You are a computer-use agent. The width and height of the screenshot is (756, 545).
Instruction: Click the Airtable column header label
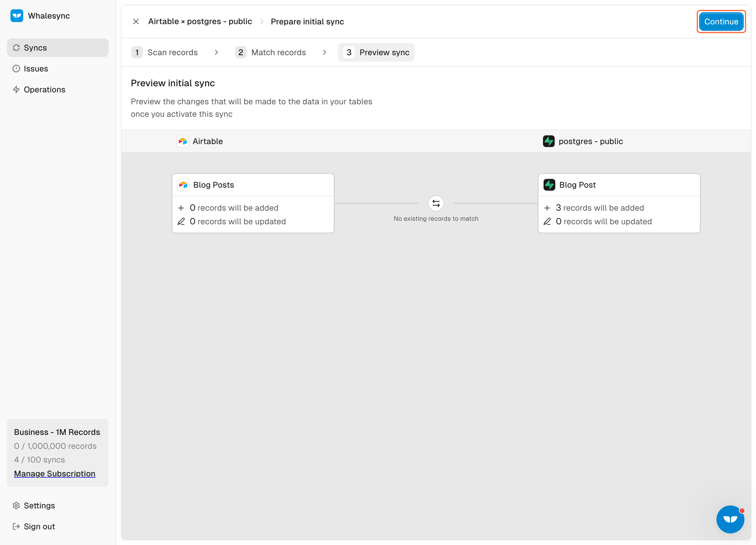208,141
